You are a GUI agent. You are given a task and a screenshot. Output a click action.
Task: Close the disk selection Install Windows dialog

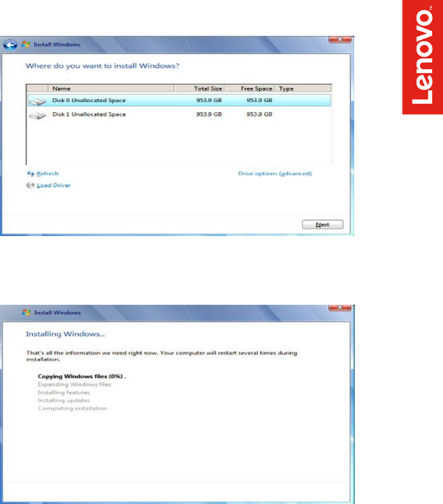coord(340,39)
